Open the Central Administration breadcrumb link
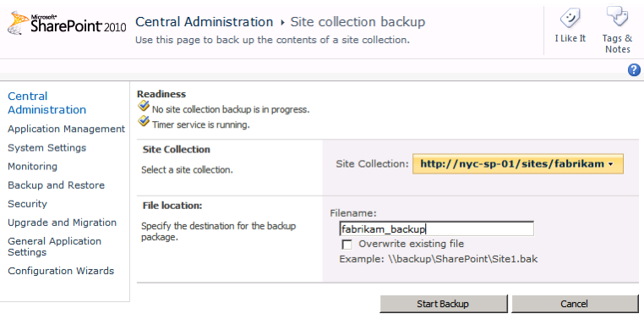This screenshot has height=325, width=644. pos(205,22)
